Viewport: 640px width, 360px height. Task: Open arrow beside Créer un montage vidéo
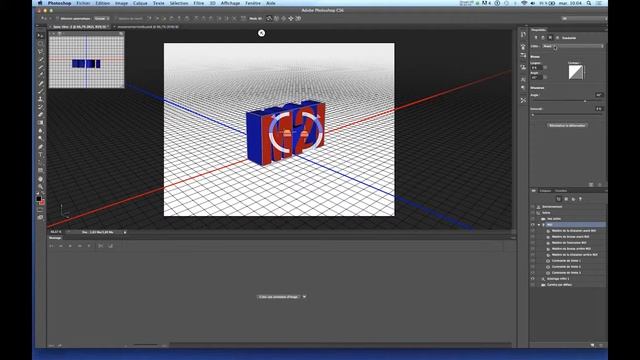click(x=304, y=297)
